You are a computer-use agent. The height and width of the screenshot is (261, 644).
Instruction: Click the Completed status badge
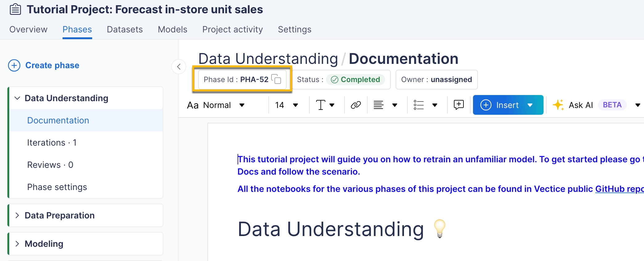click(355, 80)
